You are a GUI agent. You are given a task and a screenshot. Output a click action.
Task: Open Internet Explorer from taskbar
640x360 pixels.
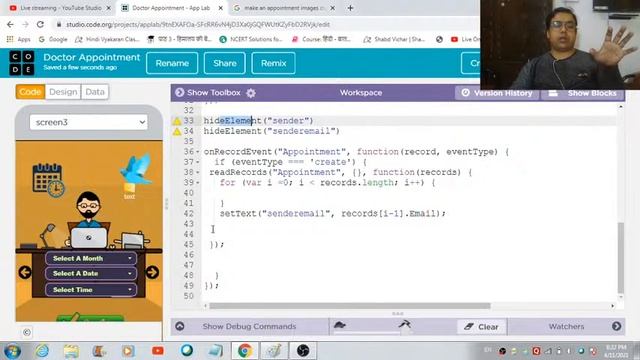coord(42,351)
